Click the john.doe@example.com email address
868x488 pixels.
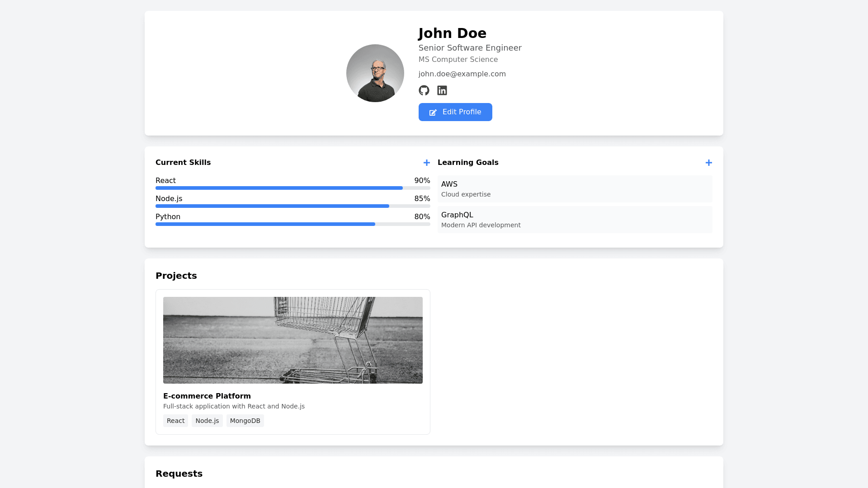tap(462, 74)
